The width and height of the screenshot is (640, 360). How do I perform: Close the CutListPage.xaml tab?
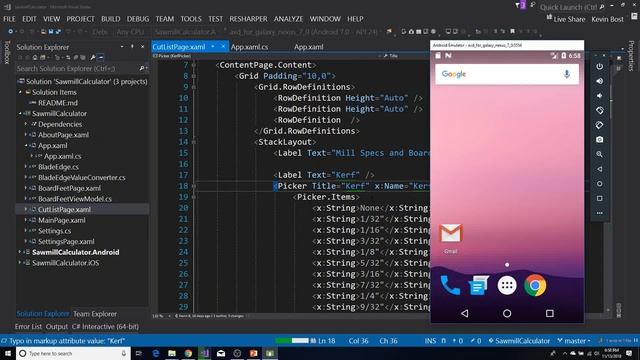(x=223, y=47)
